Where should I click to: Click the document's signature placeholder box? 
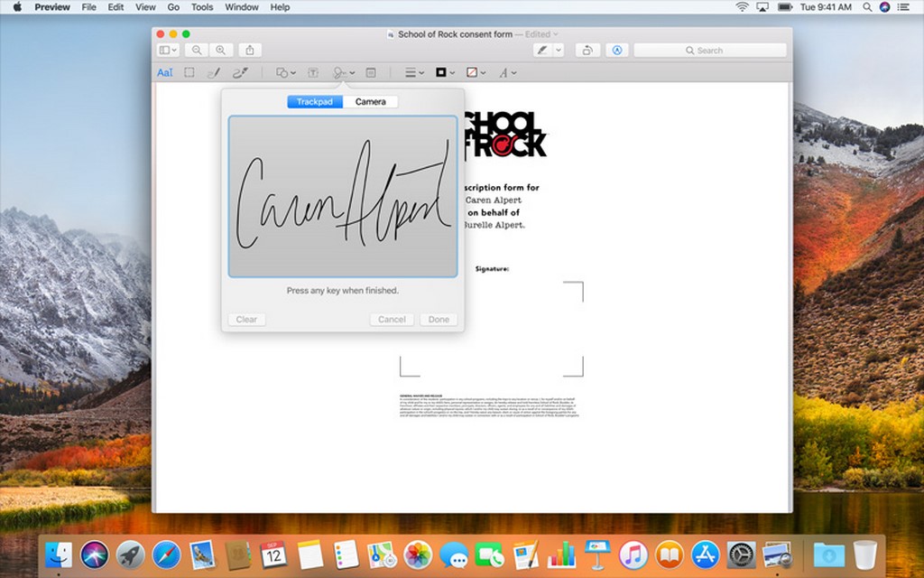click(x=492, y=329)
